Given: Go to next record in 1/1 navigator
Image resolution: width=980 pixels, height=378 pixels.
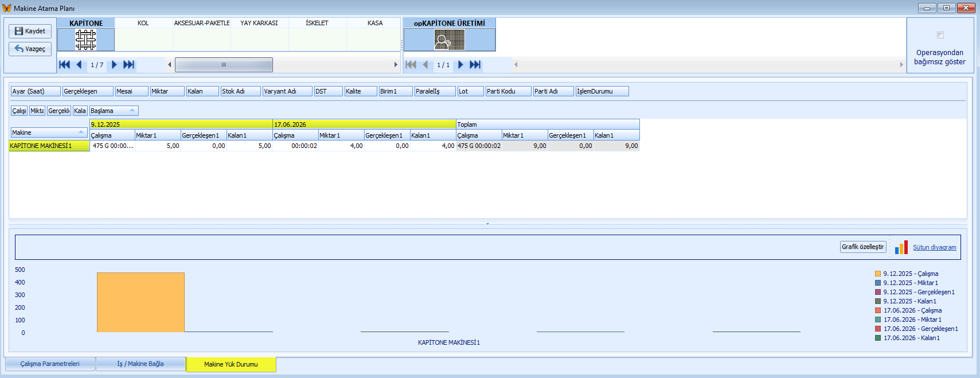Looking at the screenshot, I should coord(460,65).
